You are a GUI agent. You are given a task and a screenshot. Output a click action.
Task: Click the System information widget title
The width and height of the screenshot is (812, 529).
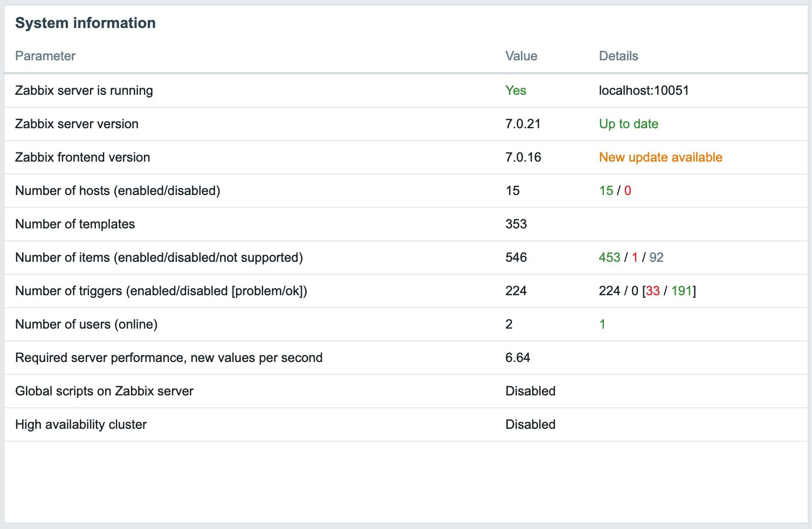click(x=85, y=23)
